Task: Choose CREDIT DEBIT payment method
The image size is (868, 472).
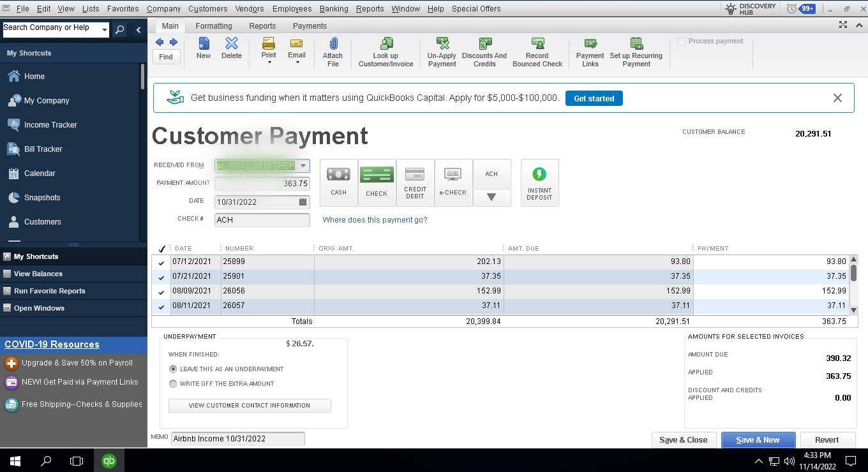Action: coord(415,182)
